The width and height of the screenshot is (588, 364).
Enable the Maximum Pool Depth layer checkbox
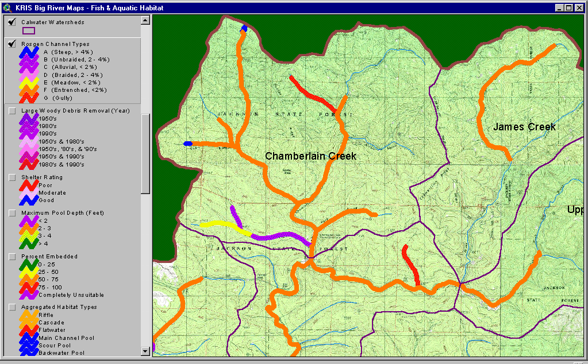click(x=12, y=213)
